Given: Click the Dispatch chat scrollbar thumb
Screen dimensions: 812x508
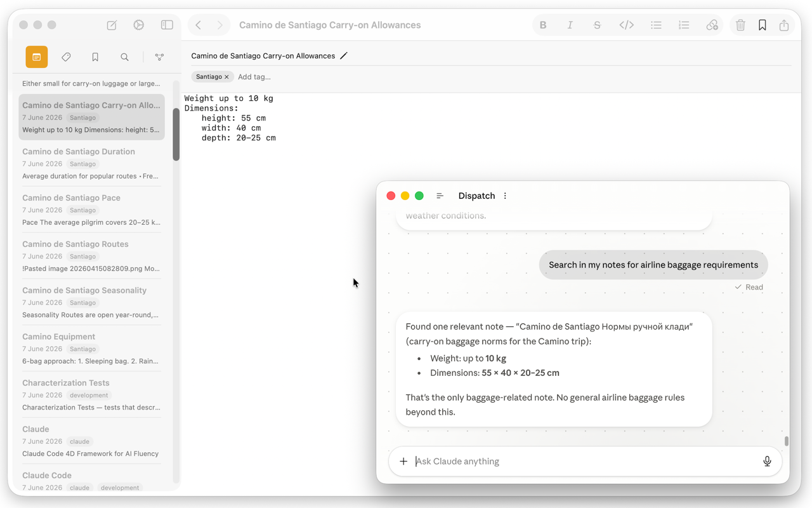Looking at the screenshot, I should (787, 441).
